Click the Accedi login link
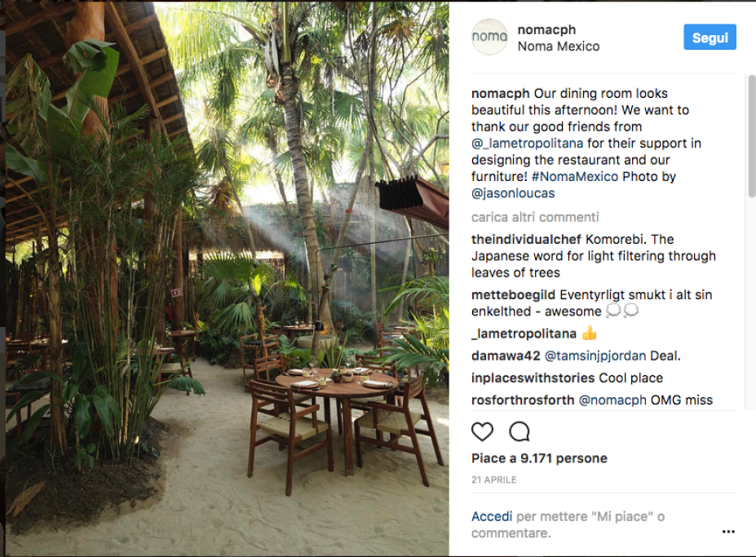The image size is (756, 557). [x=492, y=516]
